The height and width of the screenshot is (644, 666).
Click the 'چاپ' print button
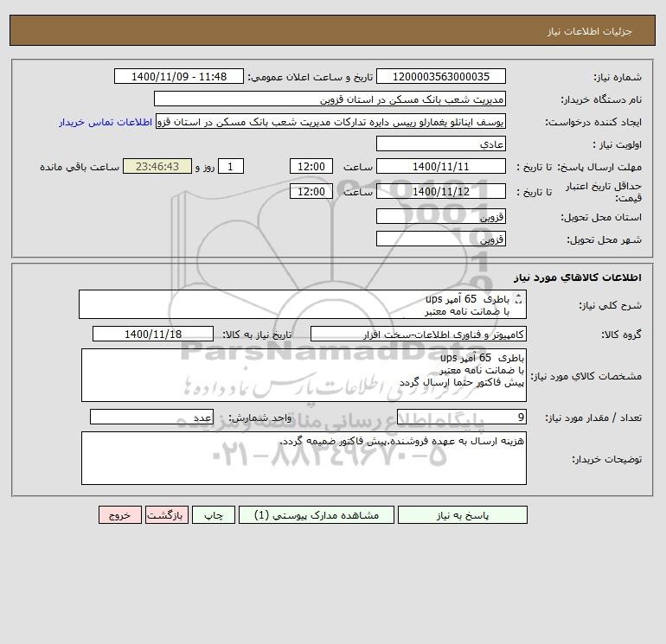(214, 515)
